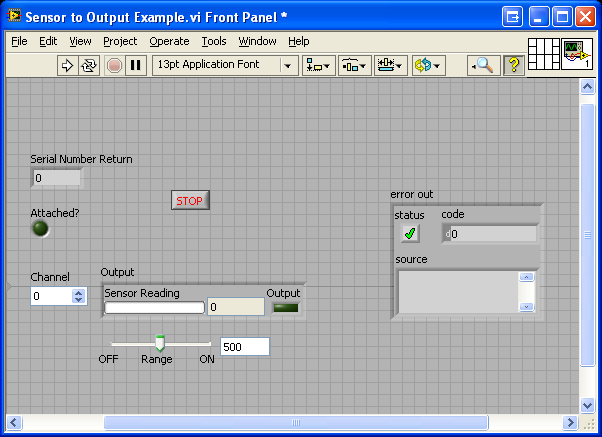The image size is (602, 437).
Task: Open the View menu
Action: [x=80, y=41]
